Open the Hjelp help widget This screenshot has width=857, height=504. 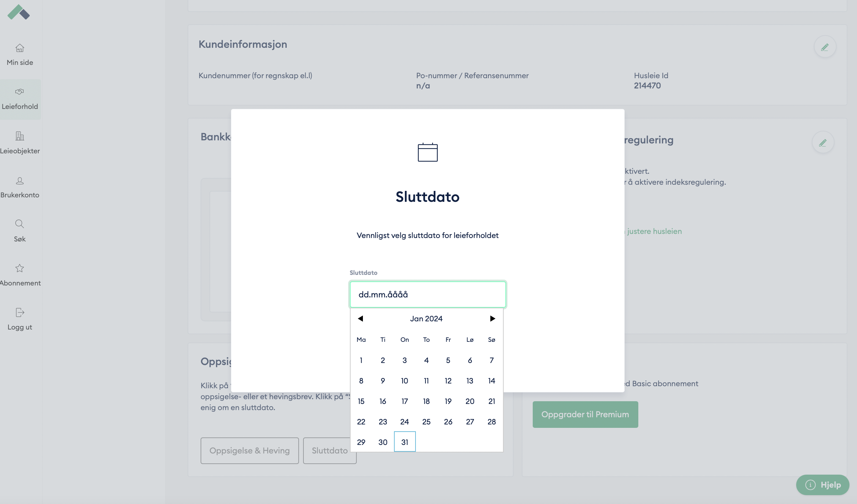point(822,485)
